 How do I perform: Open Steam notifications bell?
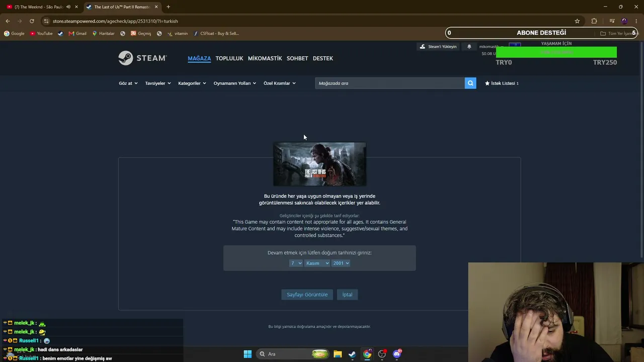pyautogui.click(x=469, y=47)
